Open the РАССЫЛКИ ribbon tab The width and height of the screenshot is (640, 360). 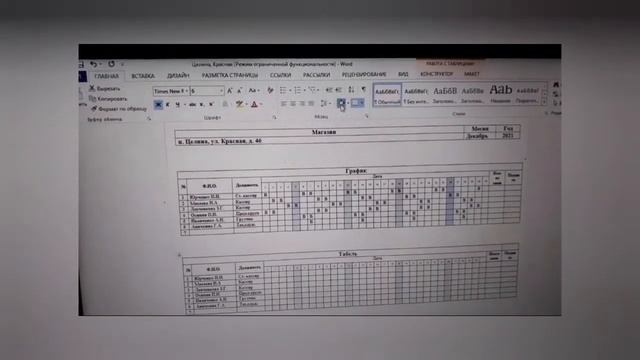[x=316, y=75]
